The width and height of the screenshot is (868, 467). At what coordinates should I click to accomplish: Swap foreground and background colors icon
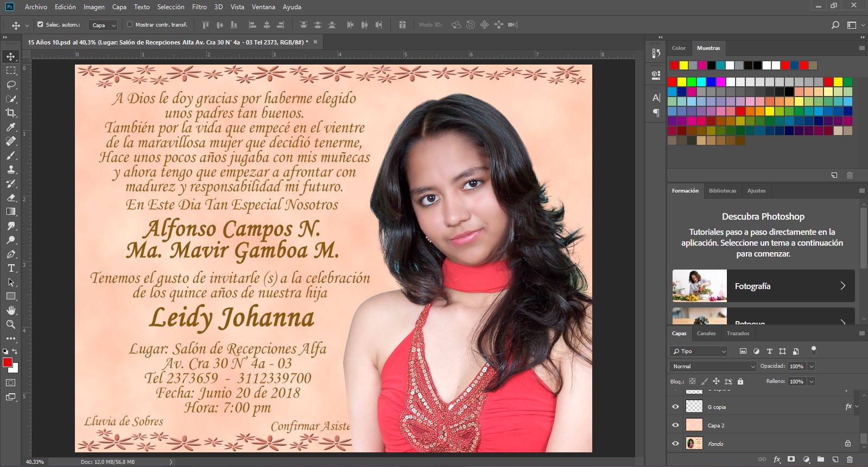pos(15,351)
